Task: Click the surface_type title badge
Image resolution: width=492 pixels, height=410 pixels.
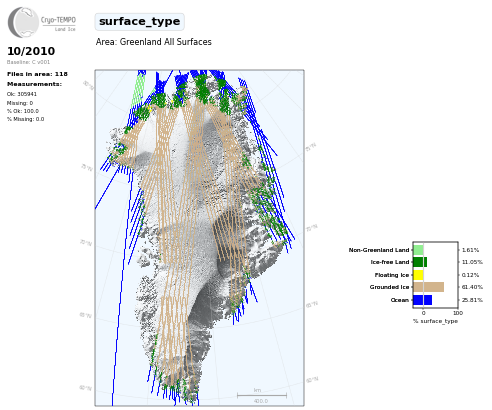Action: click(139, 22)
